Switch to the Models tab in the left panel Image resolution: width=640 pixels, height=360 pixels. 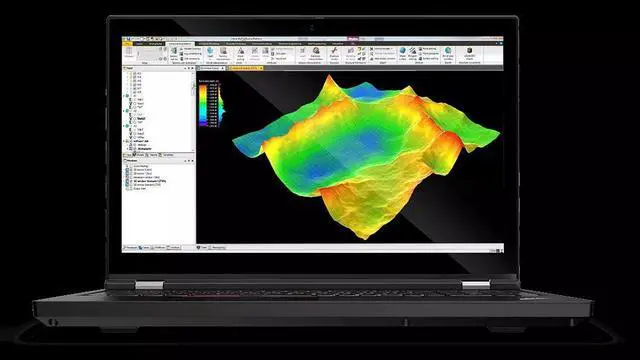point(139,155)
